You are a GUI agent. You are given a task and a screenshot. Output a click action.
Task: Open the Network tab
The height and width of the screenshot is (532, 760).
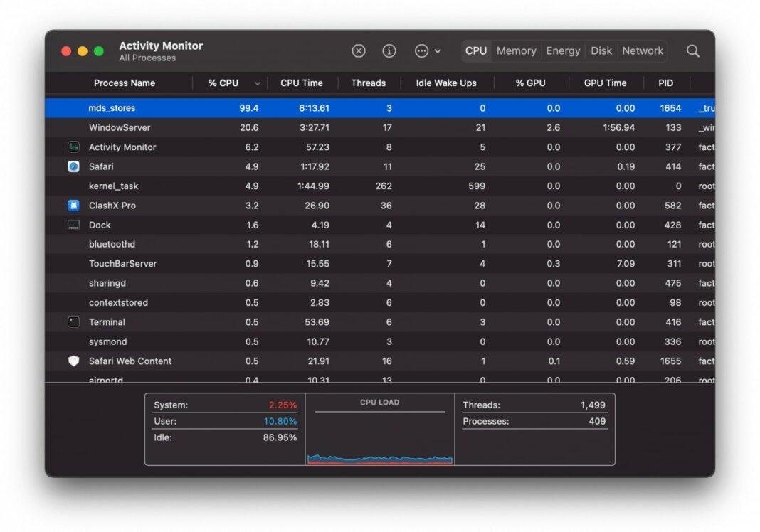point(642,50)
